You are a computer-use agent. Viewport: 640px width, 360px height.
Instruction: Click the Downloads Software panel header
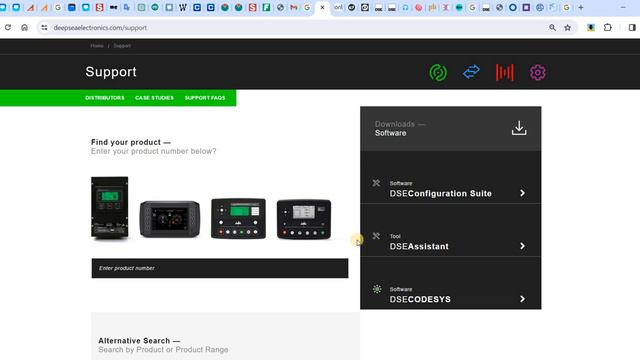click(x=451, y=129)
